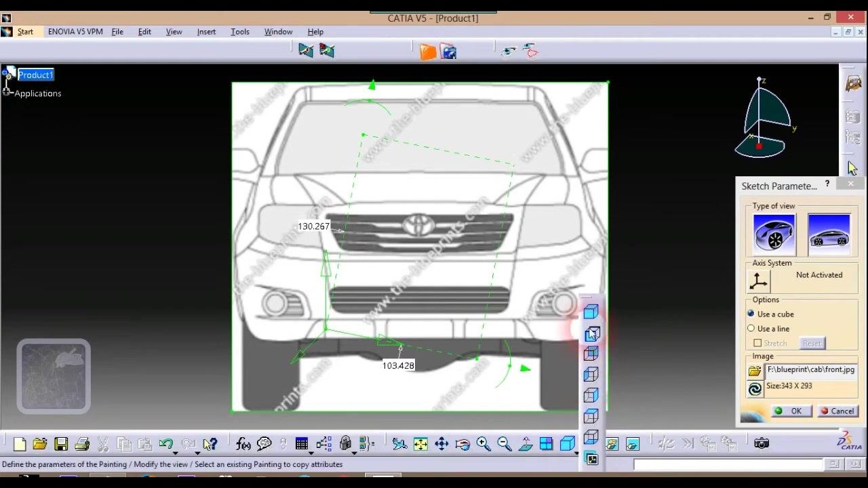This screenshot has height=488, width=868.
Task: Select the Pan tool icon
Action: point(441,444)
